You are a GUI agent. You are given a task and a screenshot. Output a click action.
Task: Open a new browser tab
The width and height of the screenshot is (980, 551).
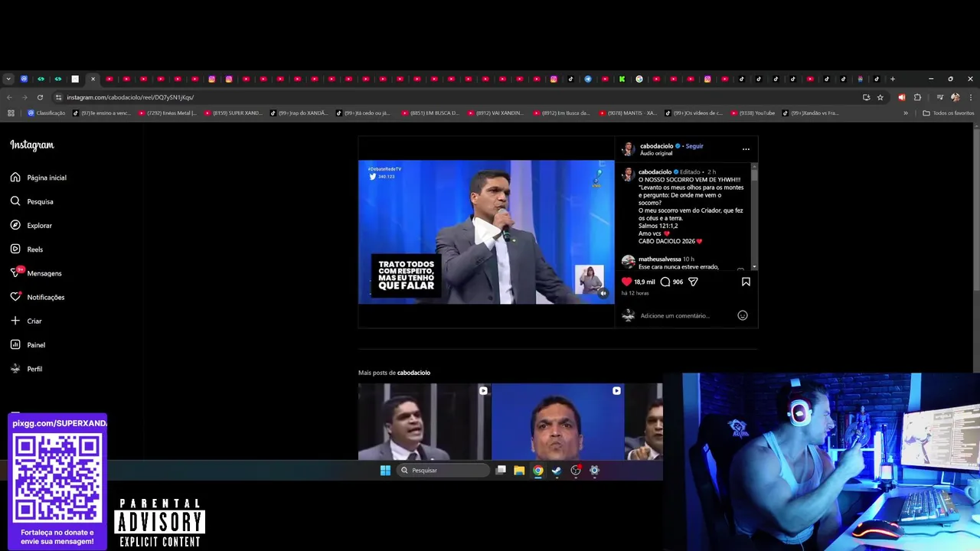[892, 79]
